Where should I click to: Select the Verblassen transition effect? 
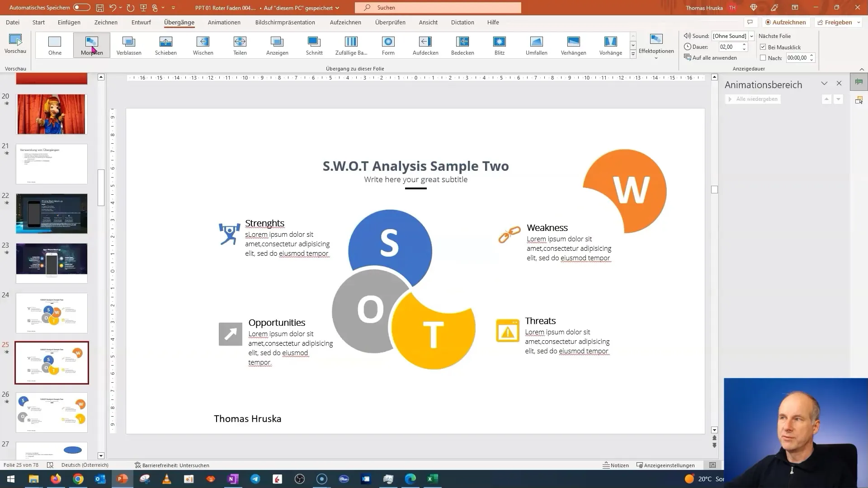click(129, 45)
